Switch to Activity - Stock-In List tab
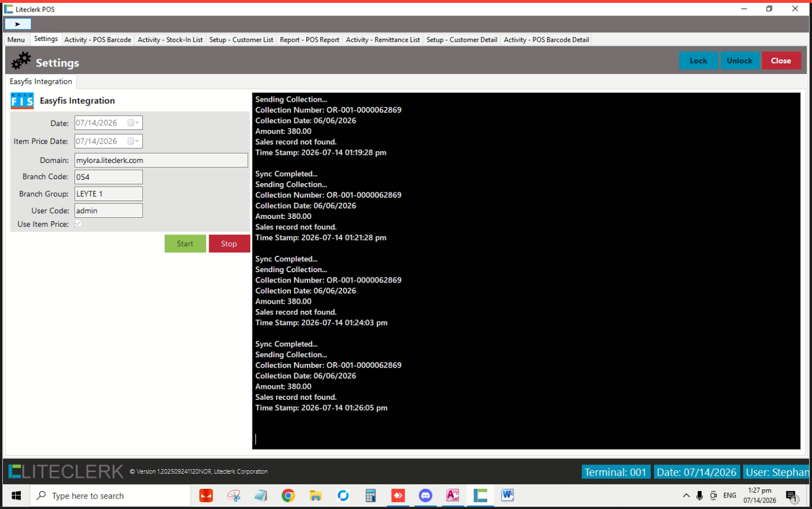The image size is (812, 509). coord(170,40)
